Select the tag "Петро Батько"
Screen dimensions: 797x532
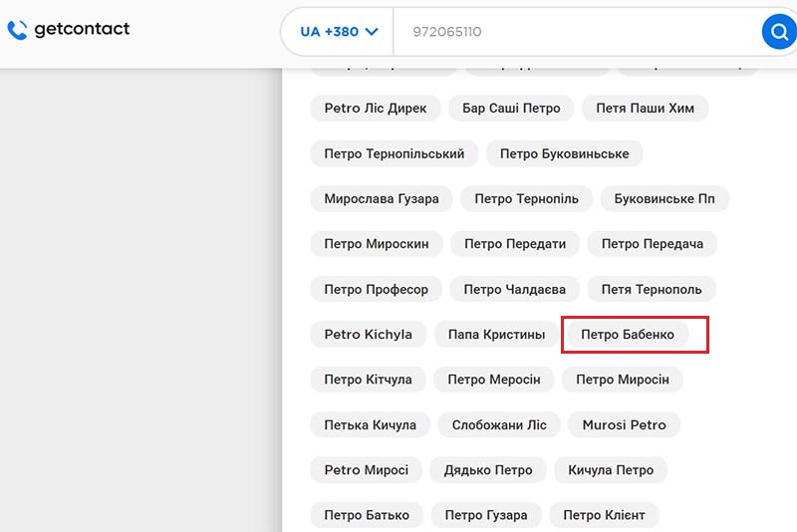point(367,515)
